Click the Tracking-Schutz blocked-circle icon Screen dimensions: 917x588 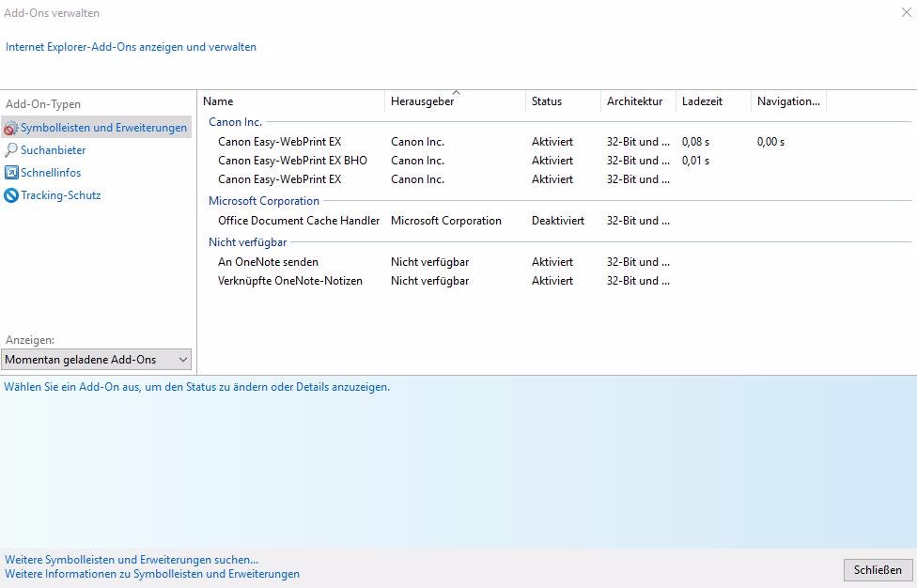point(11,195)
